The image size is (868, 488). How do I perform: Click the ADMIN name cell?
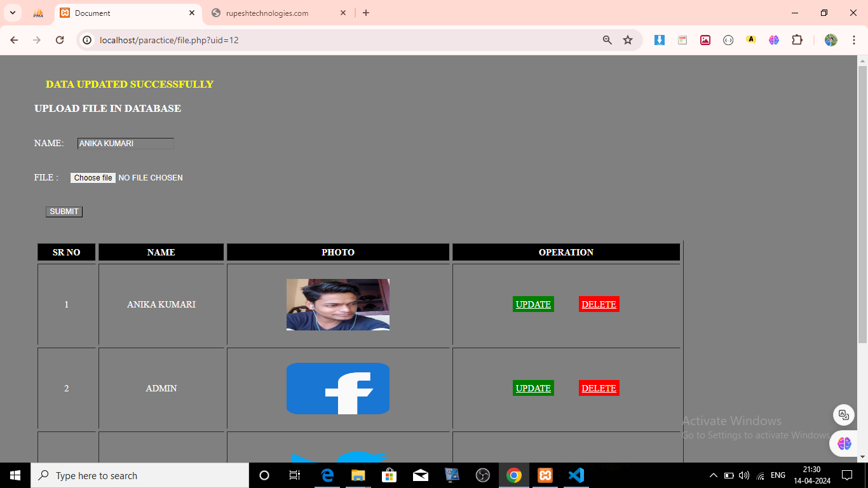[x=161, y=388]
